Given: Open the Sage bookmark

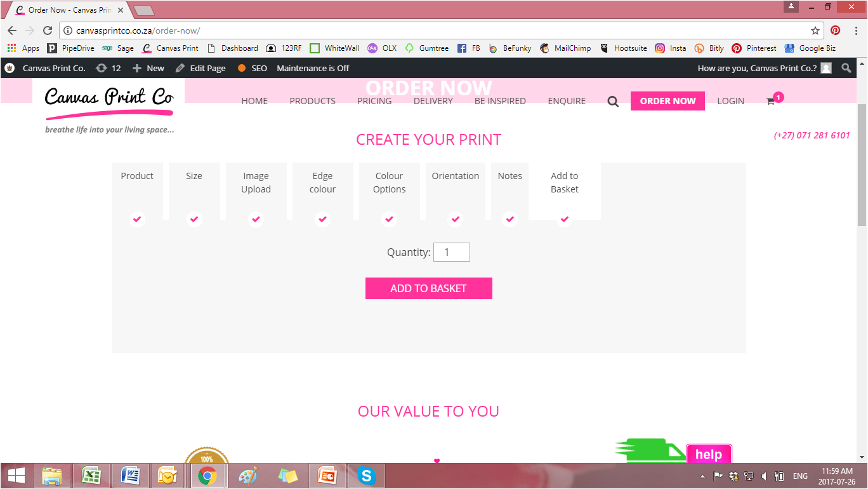Looking at the screenshot, I should [118, 48].
